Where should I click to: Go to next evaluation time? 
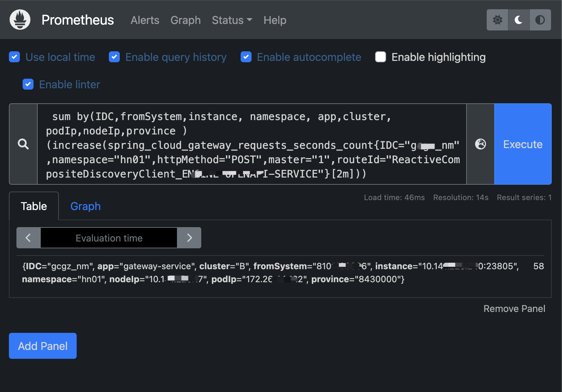189,238
